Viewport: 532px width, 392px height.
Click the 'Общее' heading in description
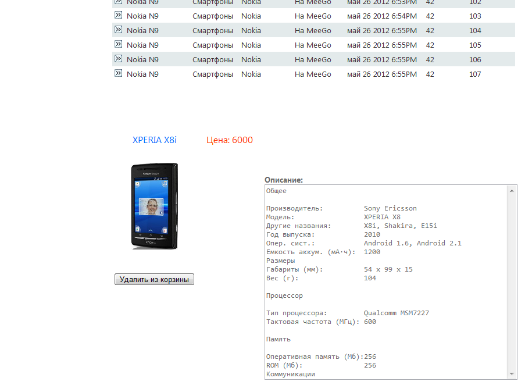(x=276, y=191)
